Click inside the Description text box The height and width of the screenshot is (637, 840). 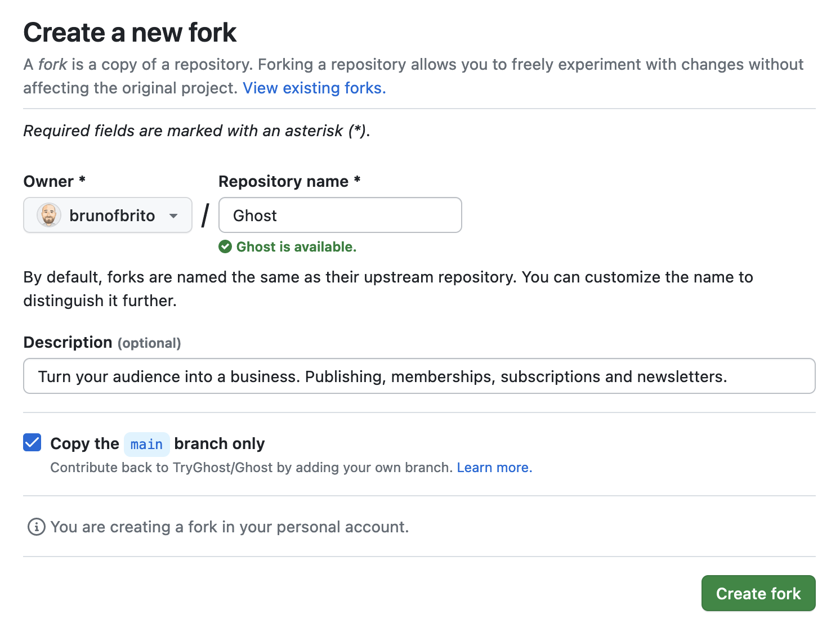[x=419, y=376]
